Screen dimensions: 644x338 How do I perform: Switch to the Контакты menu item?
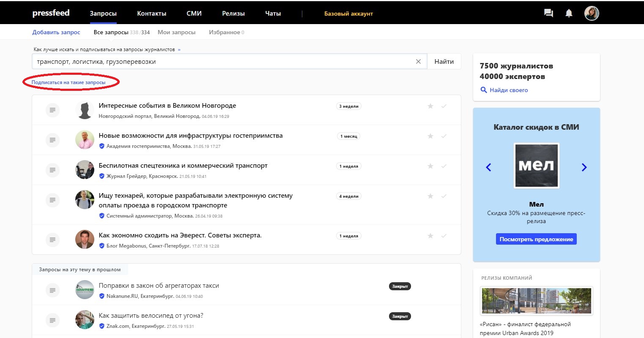coord(151,14)
